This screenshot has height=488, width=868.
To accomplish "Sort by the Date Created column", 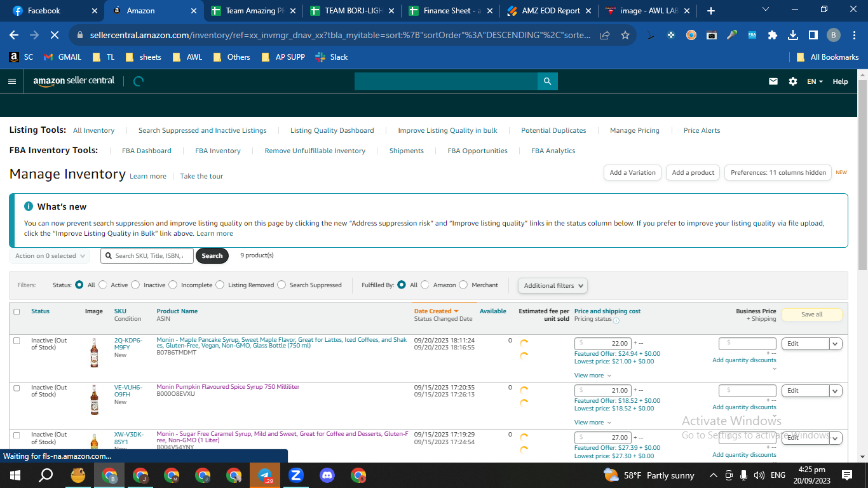I will (436, 311).
